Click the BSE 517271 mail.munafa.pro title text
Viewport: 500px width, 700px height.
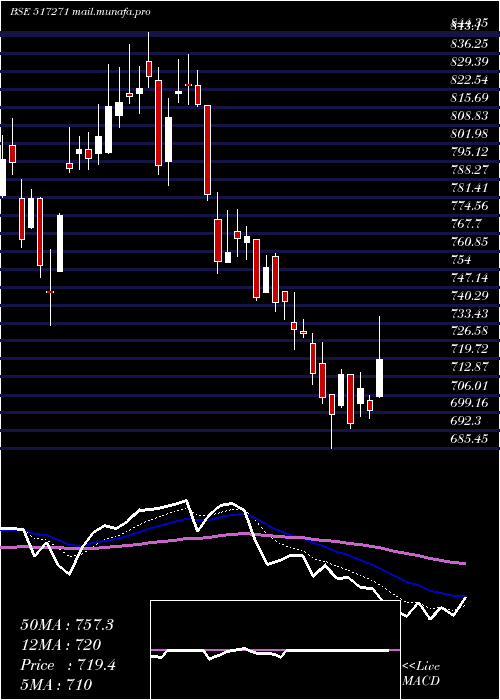[80, 12]
